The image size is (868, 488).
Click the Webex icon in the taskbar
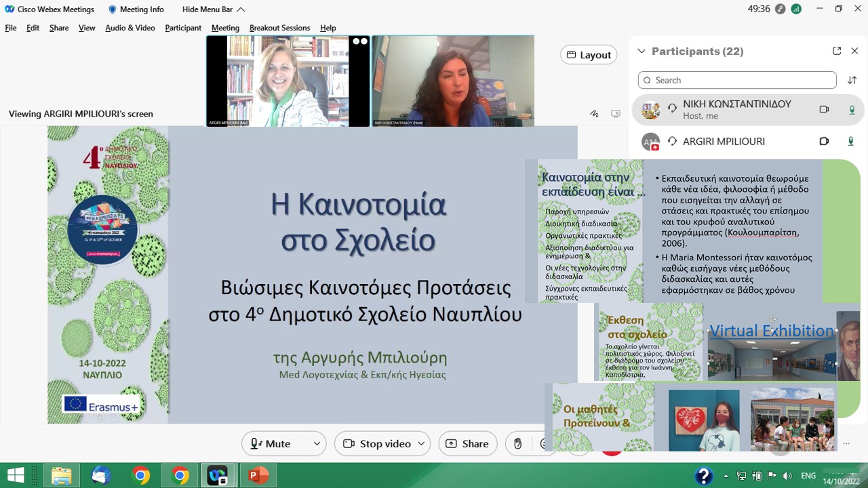[x=219, y=475]
